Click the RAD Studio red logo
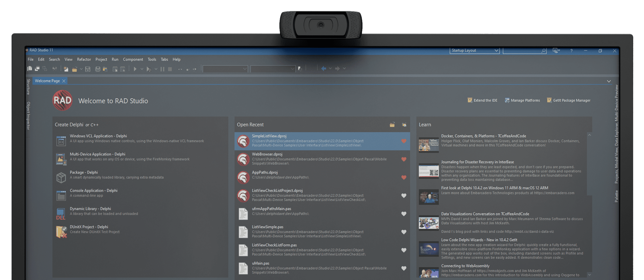This screenshot has height=280, width=644. [62, 100]
